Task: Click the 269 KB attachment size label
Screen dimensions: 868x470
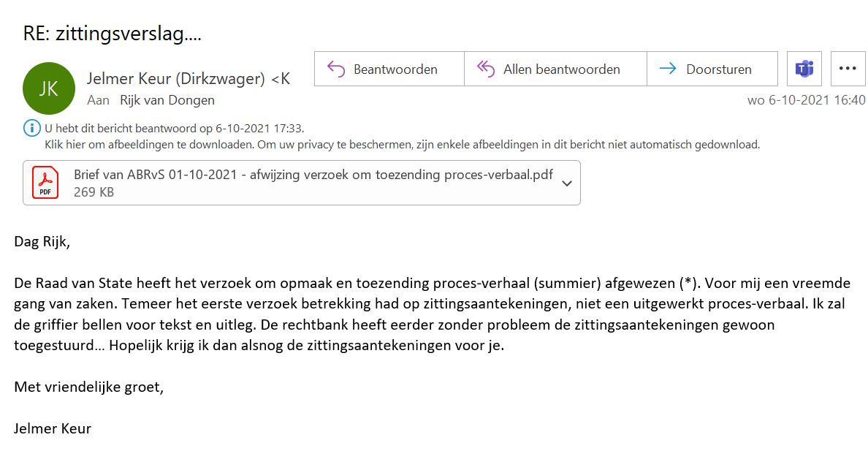Action: [x=94, y=192]
